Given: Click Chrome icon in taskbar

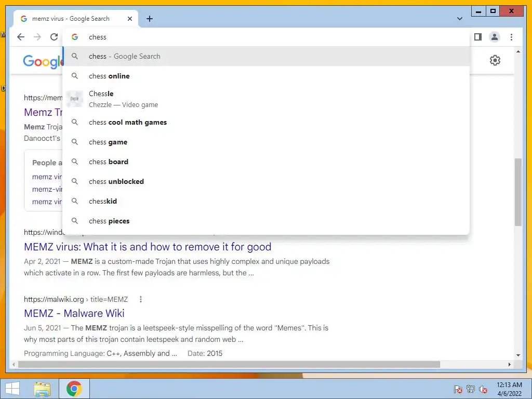Looking at the screenshot, I should click(74, 389).
